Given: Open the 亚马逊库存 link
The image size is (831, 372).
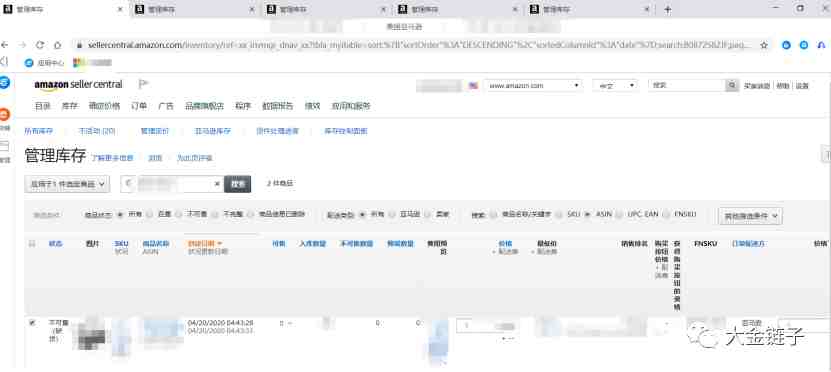Looking at the screenshot, I should tap(213, 131).
